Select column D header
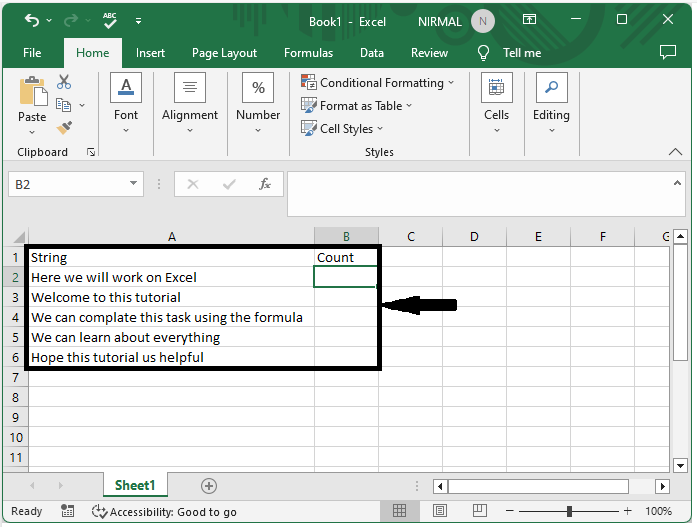697x527 pixels. click(x=474, y=237)
